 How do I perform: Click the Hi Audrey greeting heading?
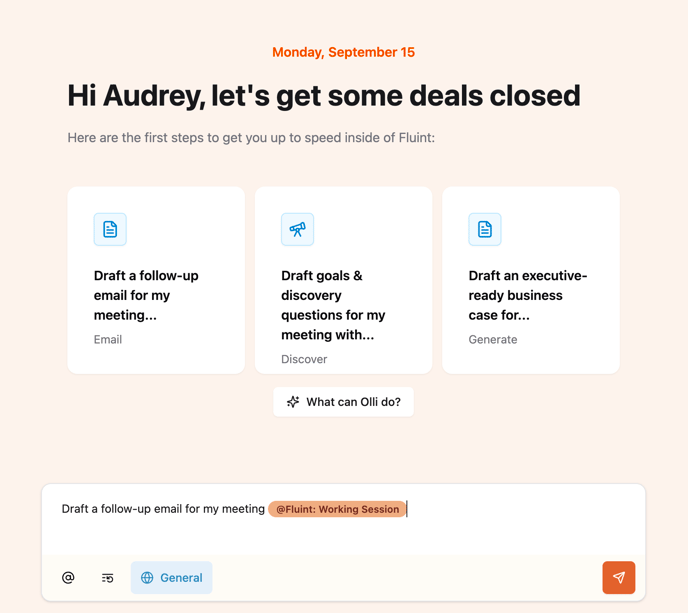(324, 96)
